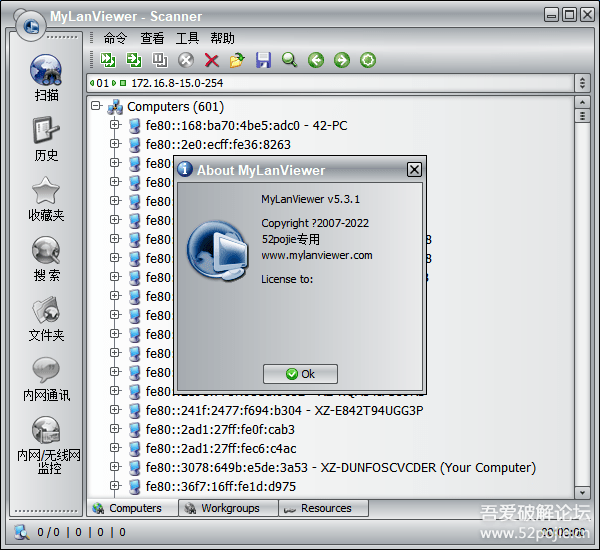This screenshot has height=550, width=600.
Task: Switch to the Workgroups tab
Action: point(228,508)
